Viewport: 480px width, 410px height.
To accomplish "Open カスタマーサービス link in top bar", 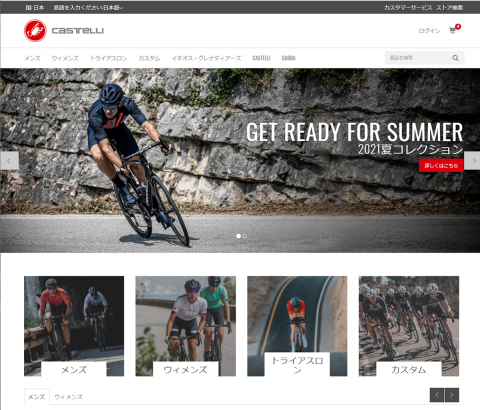I will tap(408, 7).
